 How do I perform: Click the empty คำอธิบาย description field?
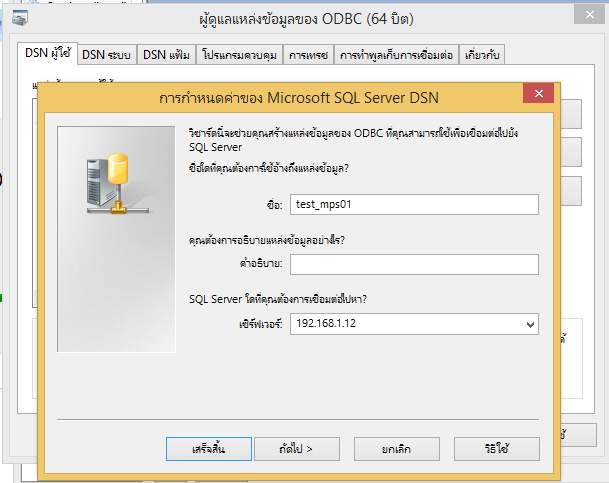[414, 264]
